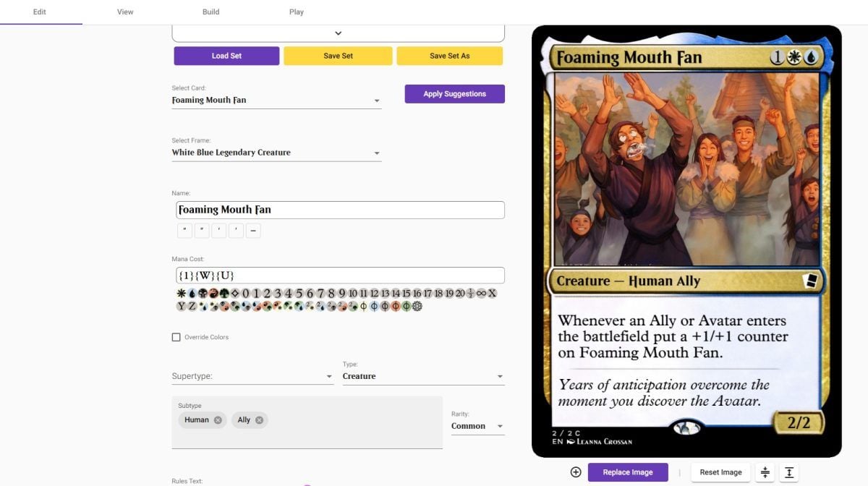This screenshot has height=486, width=868.
Task: Click the vertical center-align image icon
Action: pos(765,472)
